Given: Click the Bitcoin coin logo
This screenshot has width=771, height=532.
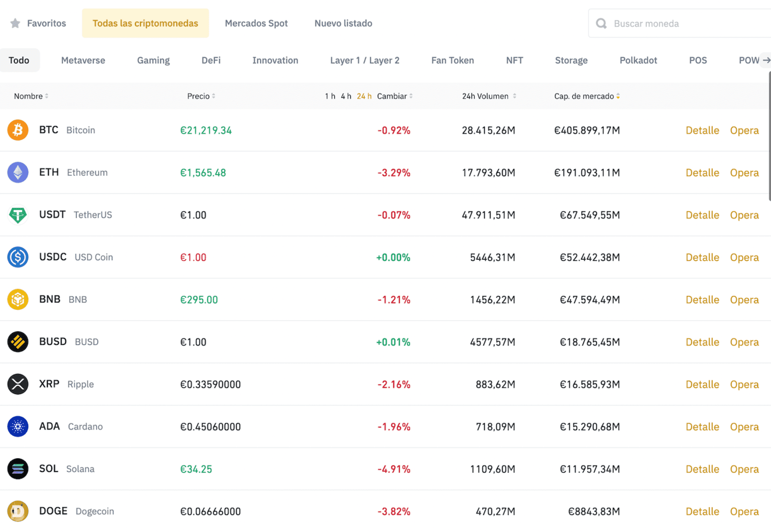Looking at the screenshot, I should (18, 130).
